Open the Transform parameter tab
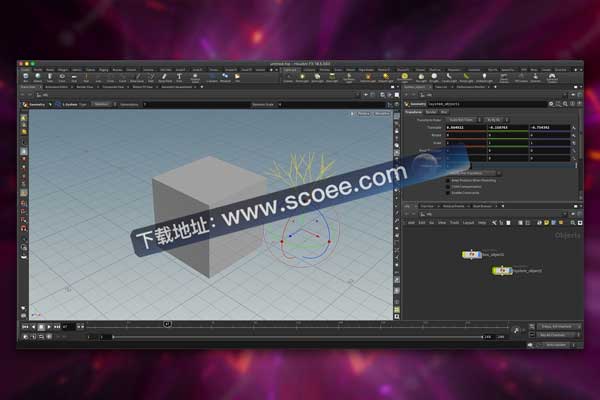 pos(413,112)
